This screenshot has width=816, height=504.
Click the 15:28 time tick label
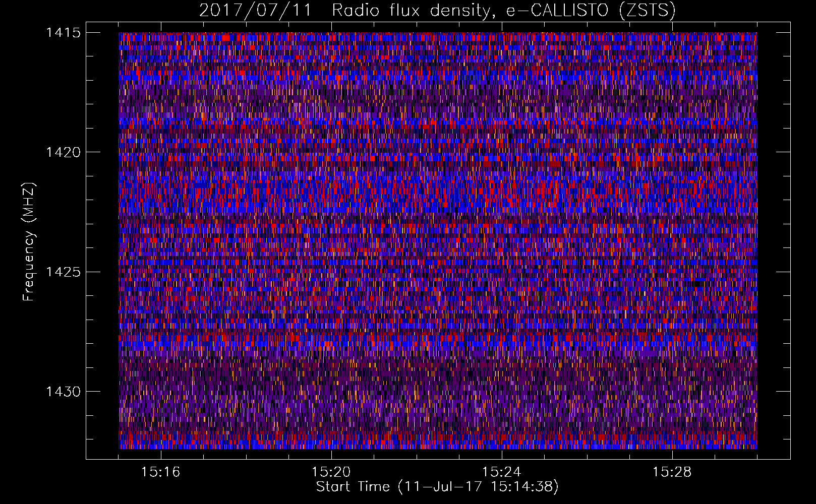672,472
